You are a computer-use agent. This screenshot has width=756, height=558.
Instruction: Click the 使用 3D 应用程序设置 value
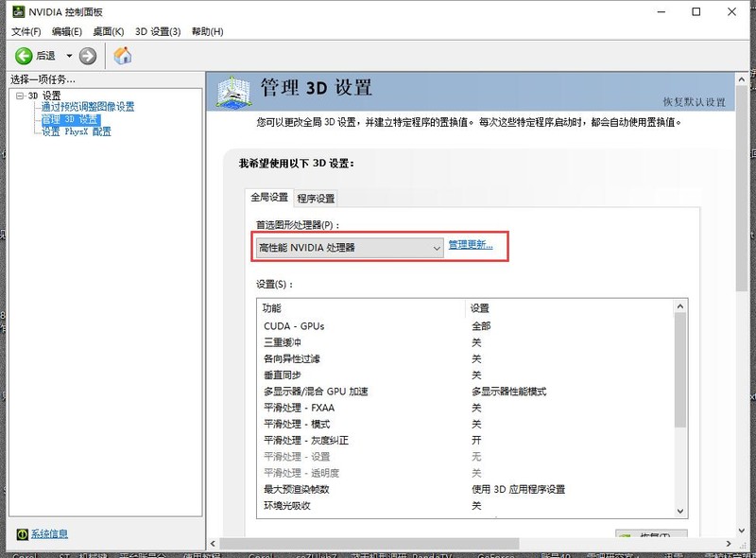tap(518, 490)
